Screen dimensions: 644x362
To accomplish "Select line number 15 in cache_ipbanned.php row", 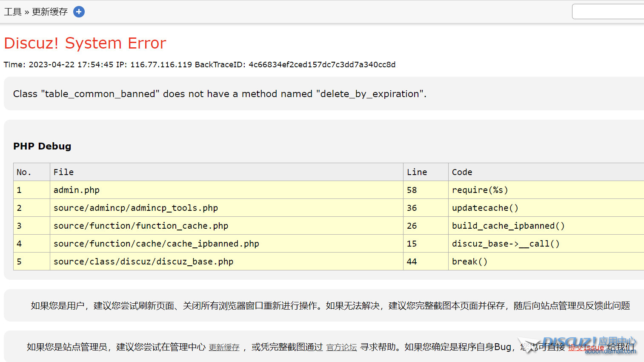I will (x=426, y=244).
